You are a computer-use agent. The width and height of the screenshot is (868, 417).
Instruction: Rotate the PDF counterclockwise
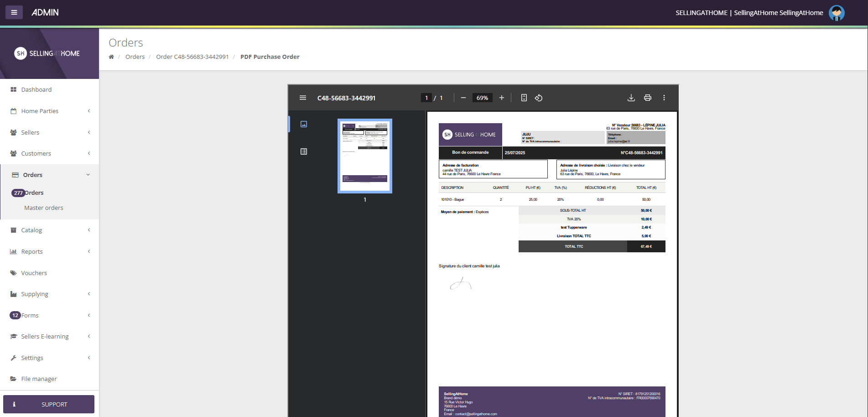pos(539,98)
